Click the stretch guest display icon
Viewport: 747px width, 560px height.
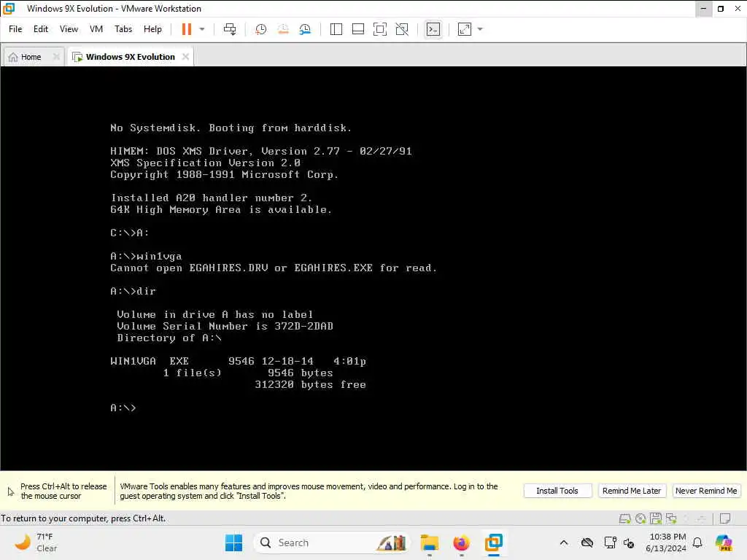[465, 29]
